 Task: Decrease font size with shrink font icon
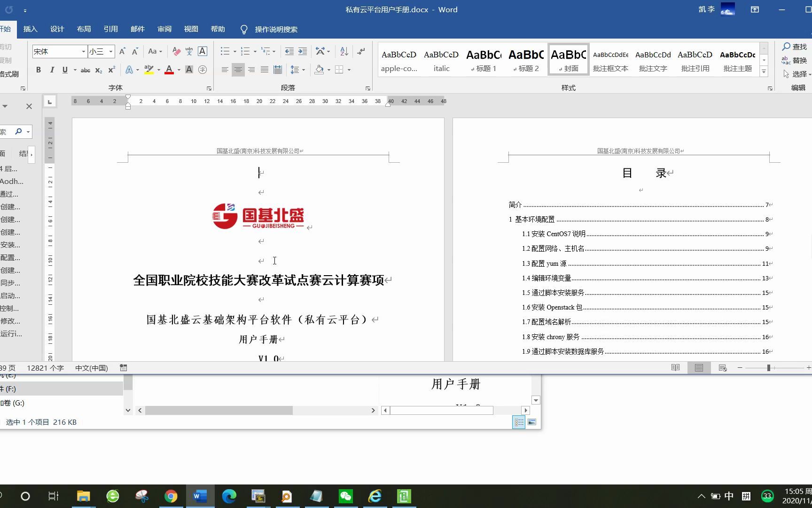pyautogui.click(x=135, y=51)
